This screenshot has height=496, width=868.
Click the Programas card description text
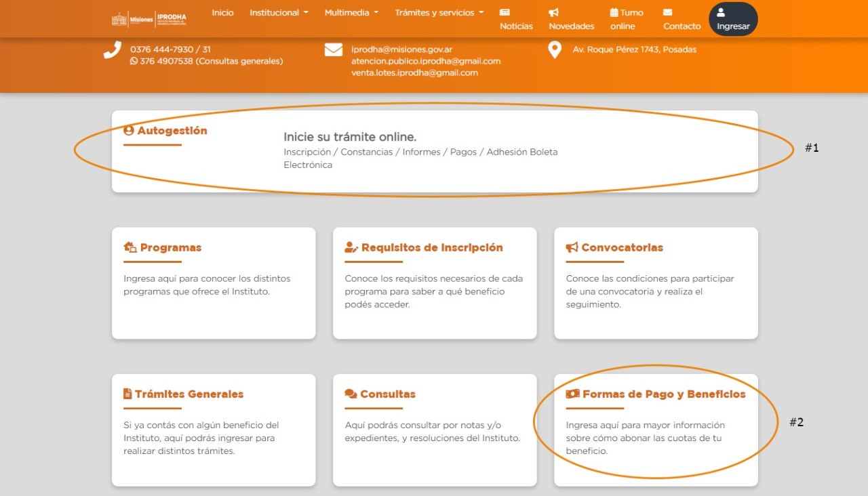[207, 285]
